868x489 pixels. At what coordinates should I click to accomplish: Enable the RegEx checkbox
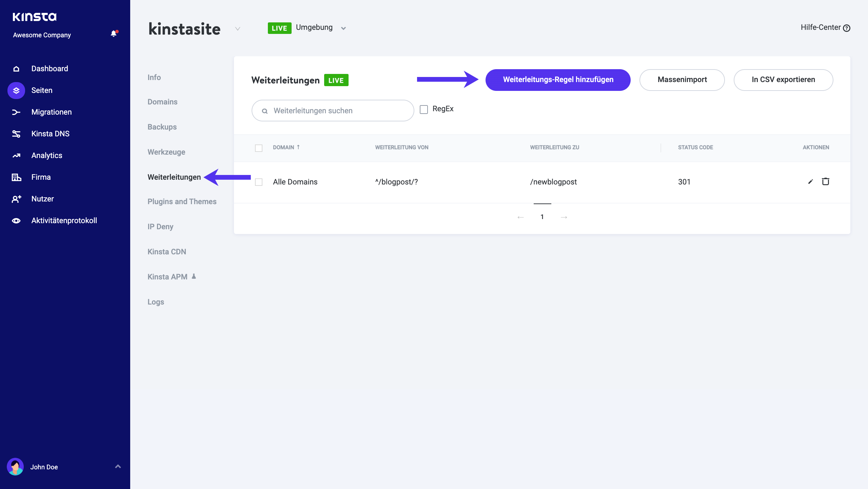pos(424,109)
